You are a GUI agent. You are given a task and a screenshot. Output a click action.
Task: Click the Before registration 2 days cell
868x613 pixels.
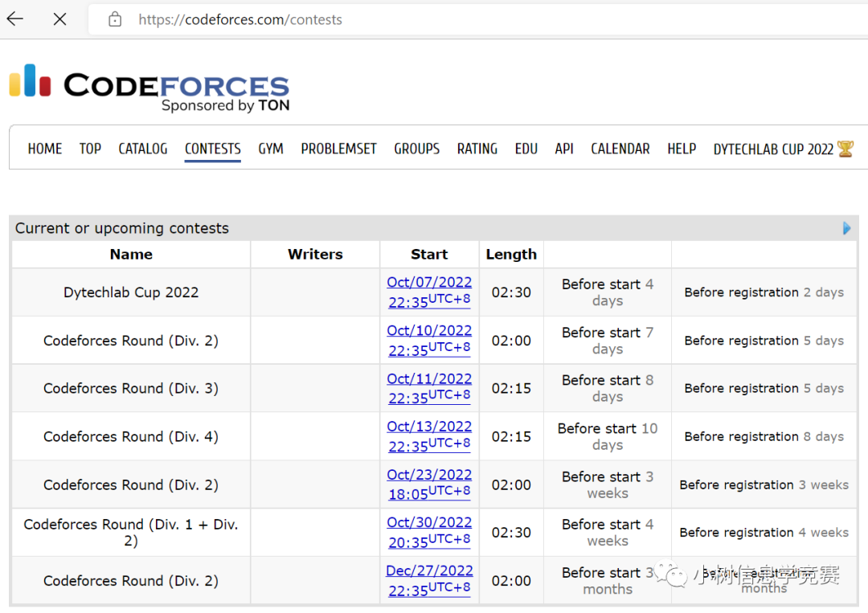click(x=764, y=292)
